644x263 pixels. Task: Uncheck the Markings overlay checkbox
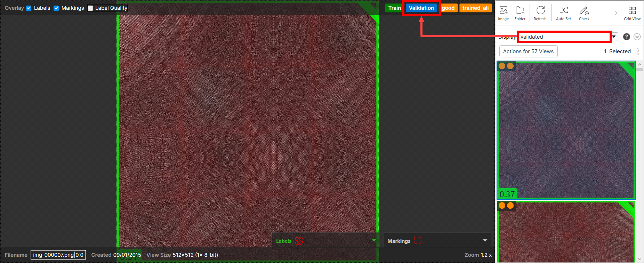56,8
